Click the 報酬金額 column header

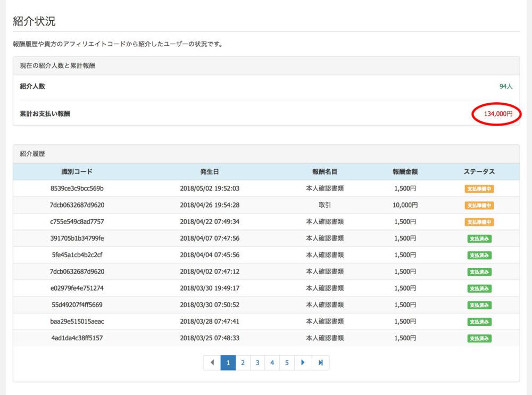pyautogui.click(x=405, y=171)
